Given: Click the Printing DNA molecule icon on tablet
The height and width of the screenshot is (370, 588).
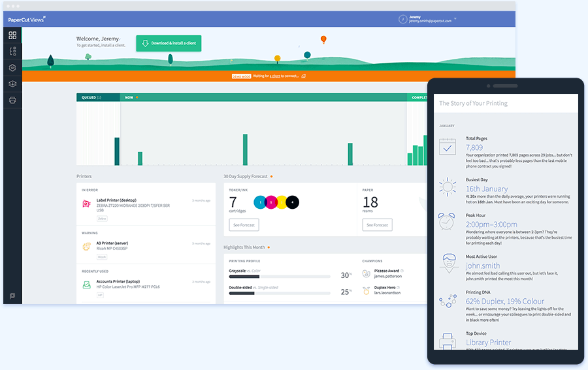Looking at the screenshot, I should click(x=448, y=301).
